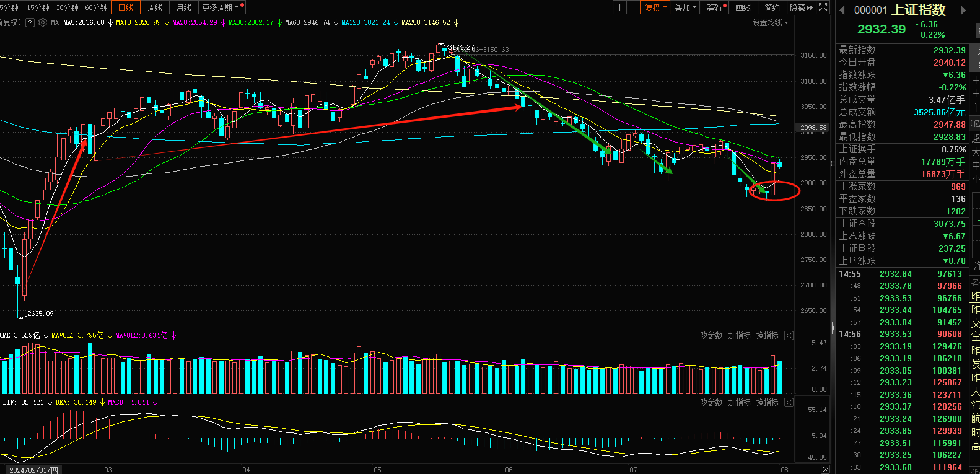The image size is (980, 474).
Task: Toggle the 筹码 chip distribution view
Action: 715,7
